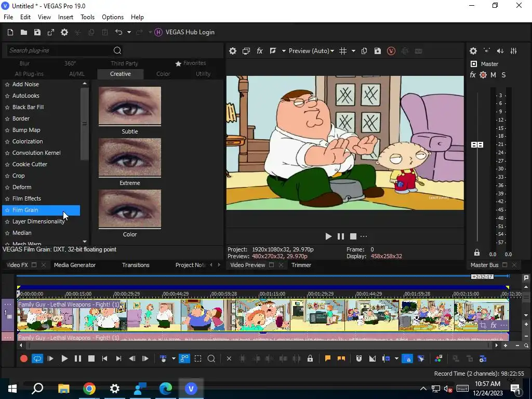Toggle the preview grid overlays icon

click(343, 51)
